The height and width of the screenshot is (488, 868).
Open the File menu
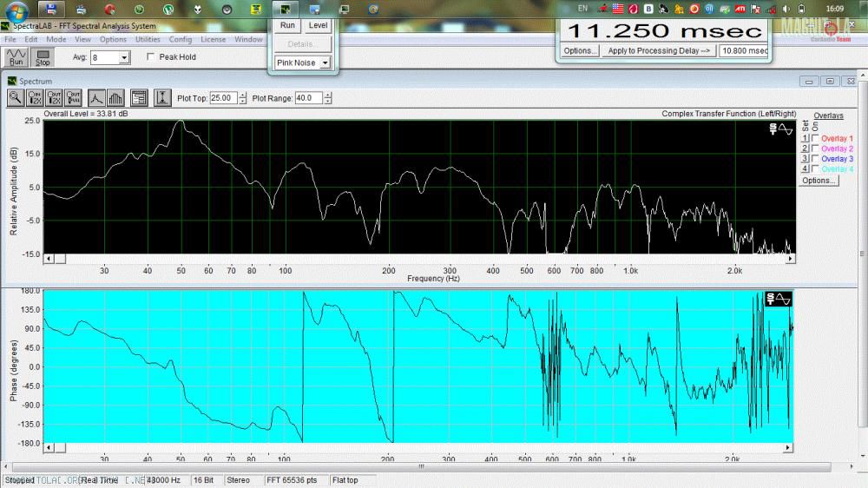10,39
